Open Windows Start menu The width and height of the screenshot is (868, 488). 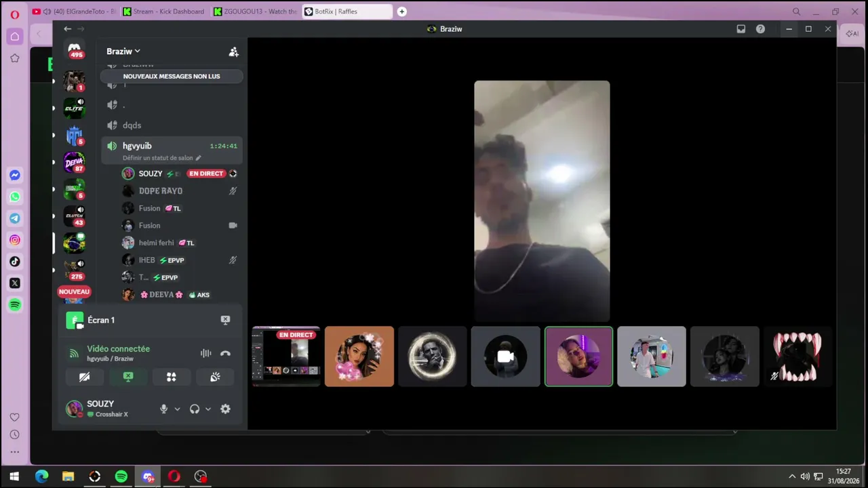14,476
